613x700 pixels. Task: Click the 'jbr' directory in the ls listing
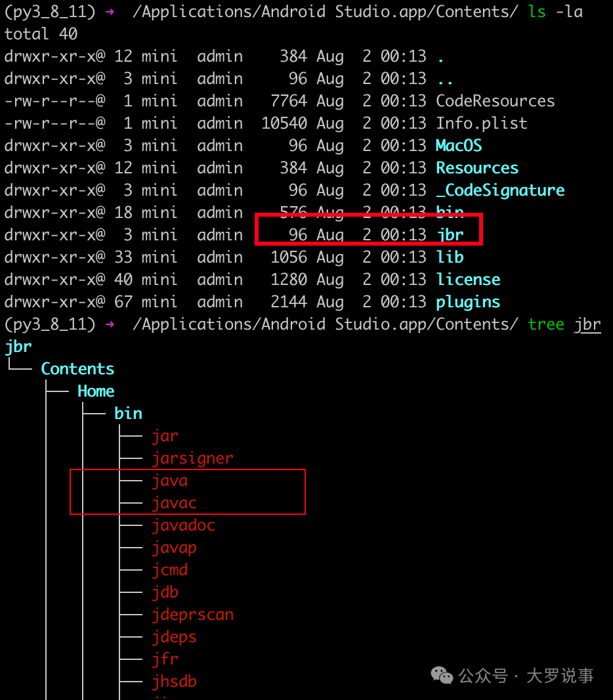coord(450,235)
